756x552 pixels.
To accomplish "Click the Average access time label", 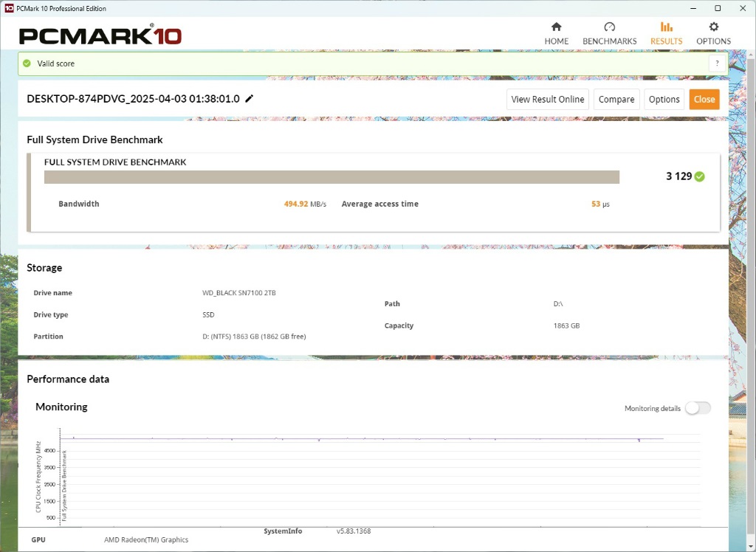I will click(380, 204).
